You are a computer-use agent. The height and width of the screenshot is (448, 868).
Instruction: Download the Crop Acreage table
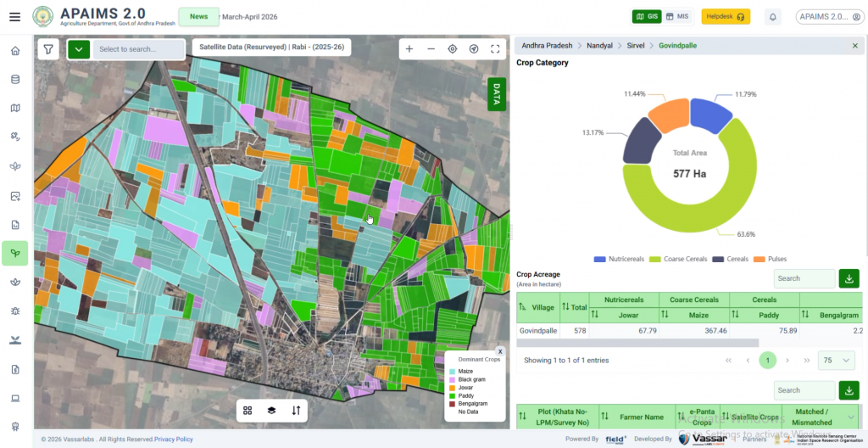(x=849, y=278)
